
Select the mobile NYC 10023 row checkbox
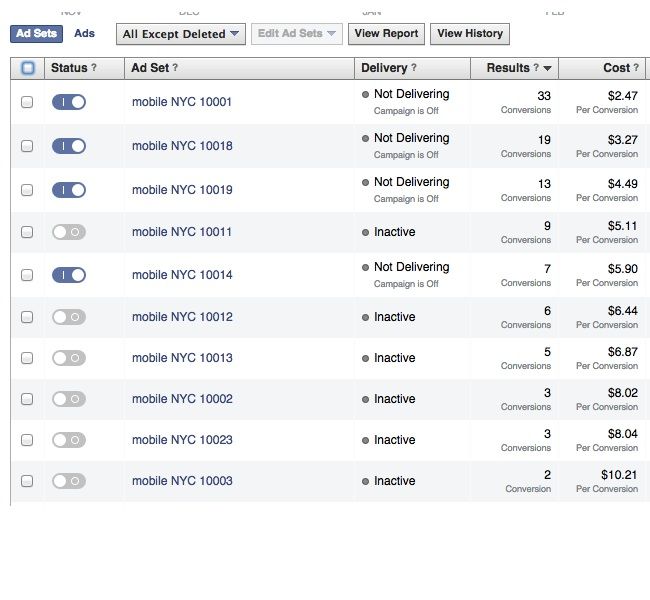click(27, 440)
